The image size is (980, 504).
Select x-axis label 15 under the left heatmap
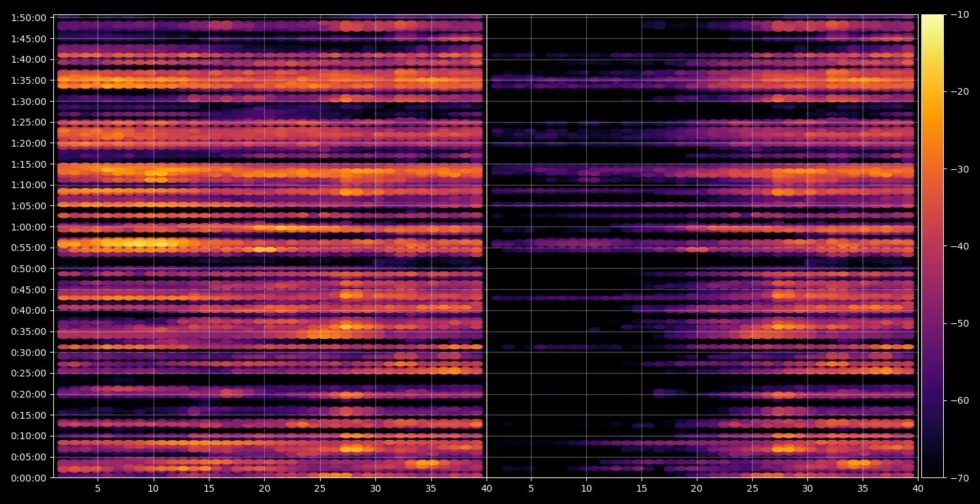tap(209, 488)
